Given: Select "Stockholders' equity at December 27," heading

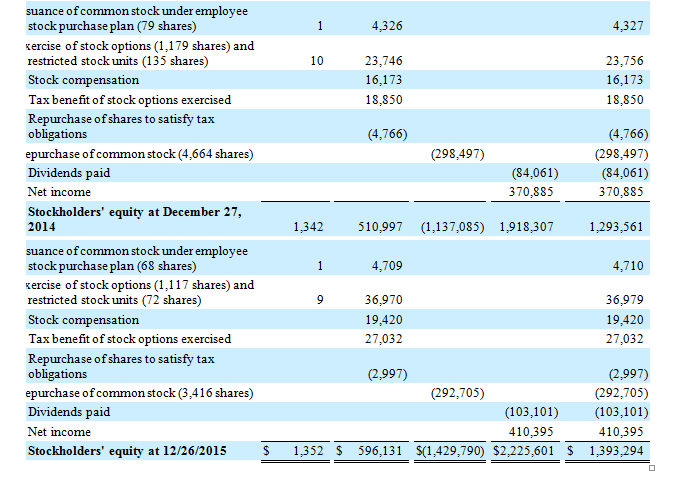Looking at the screenshot, I should point(135,212).
